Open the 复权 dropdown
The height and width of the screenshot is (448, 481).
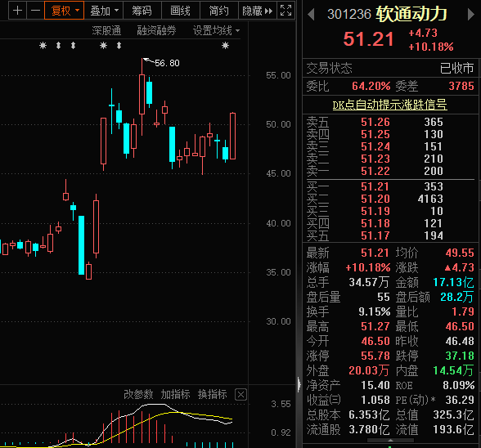pos(64,11)
